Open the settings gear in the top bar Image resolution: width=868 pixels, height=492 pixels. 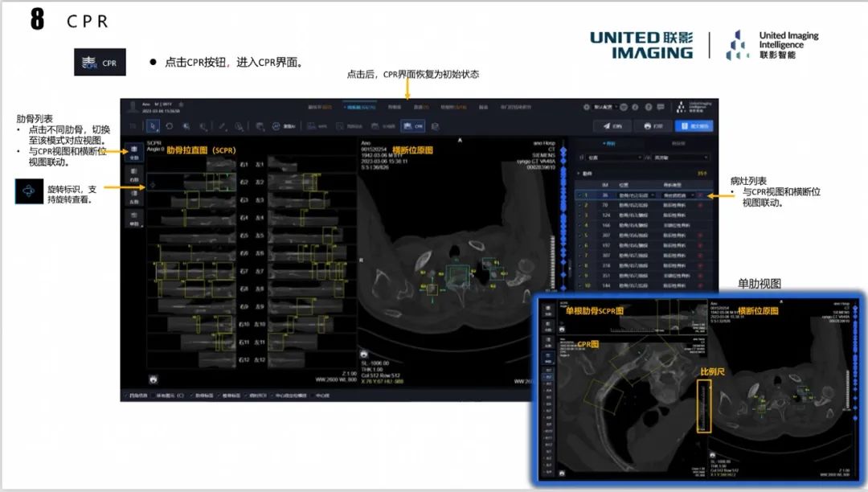coord(586,107)
